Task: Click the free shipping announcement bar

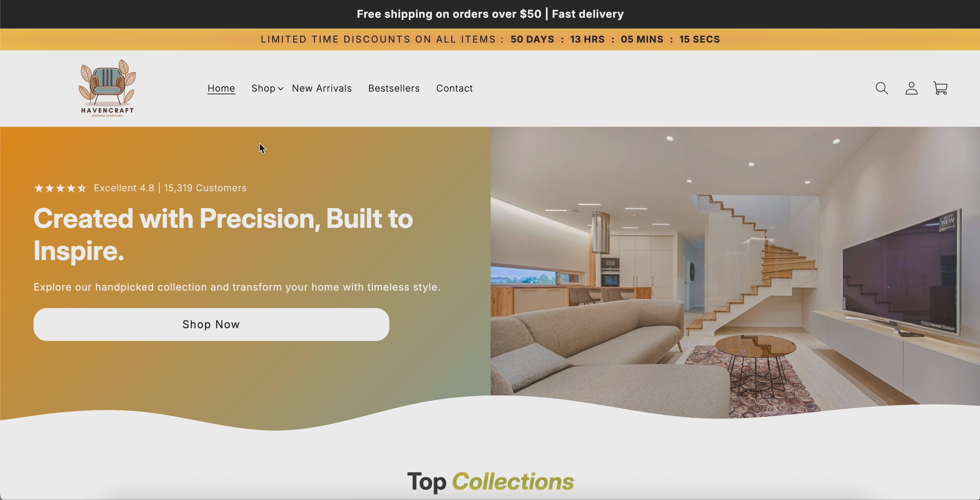Action: point(490,14)
